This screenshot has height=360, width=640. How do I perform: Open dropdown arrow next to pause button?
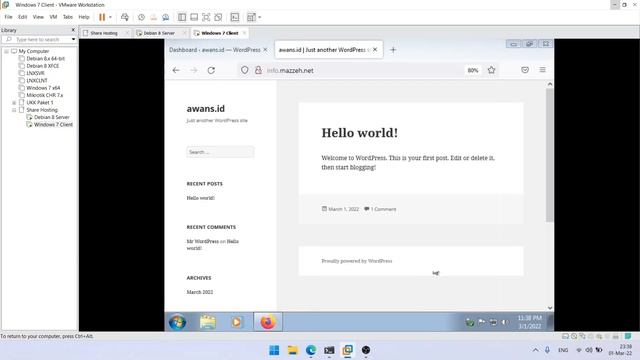click(x=110, y=17)
